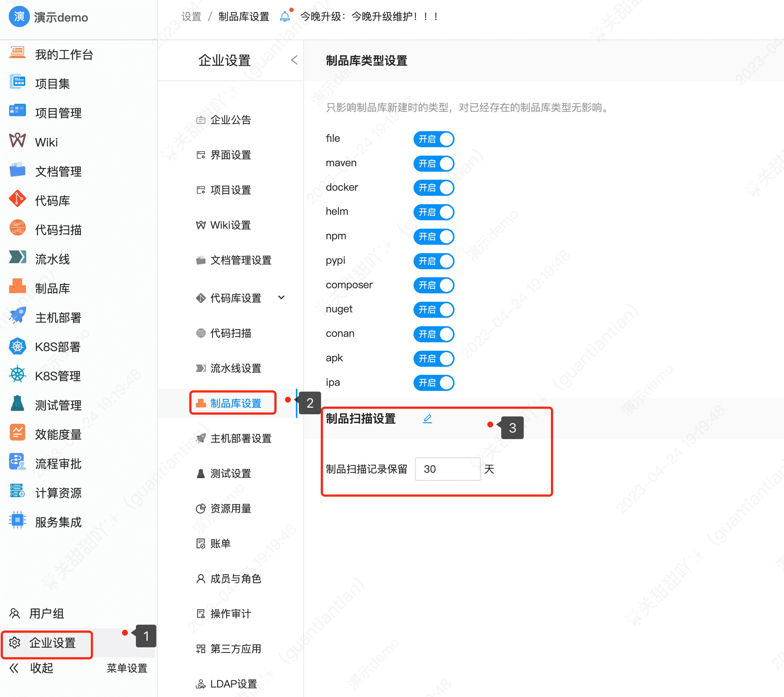Click 菜单设置 at the bottom
Screen dimensions: 784x697
pyautogui.click(x=126, y=668)
